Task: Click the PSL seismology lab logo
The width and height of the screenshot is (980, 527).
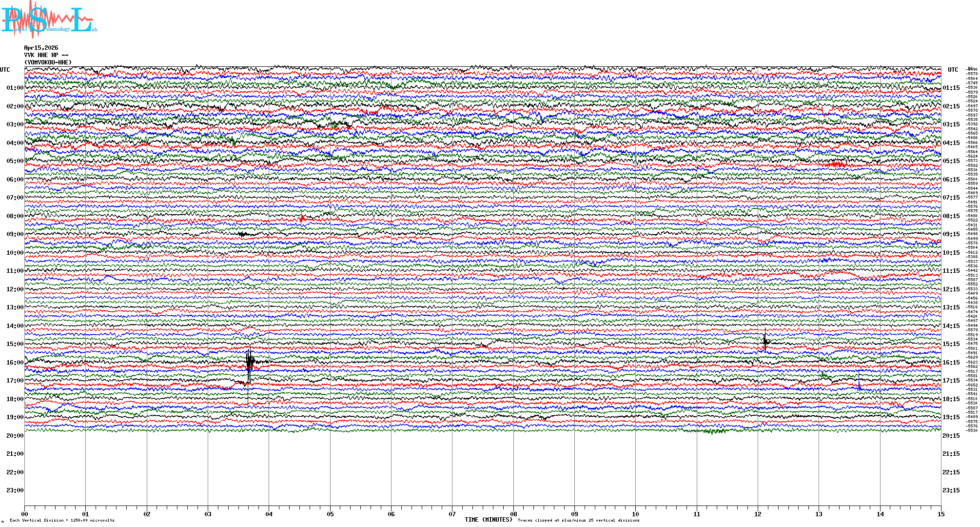Action: coord(49,20)
